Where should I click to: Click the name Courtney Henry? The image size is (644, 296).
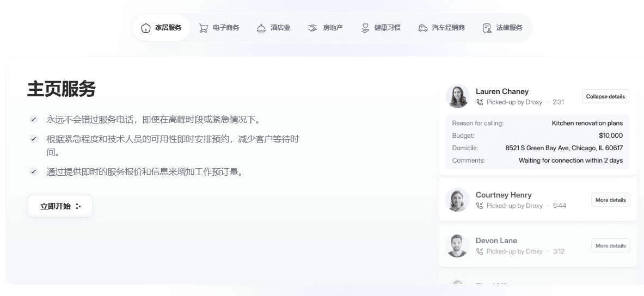[x=504, y=195]
